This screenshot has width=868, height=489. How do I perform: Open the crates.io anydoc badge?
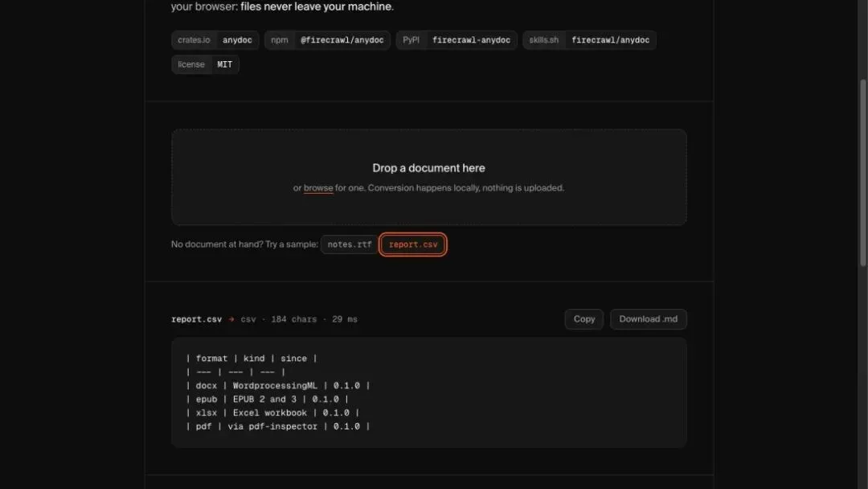click(215, 40)
